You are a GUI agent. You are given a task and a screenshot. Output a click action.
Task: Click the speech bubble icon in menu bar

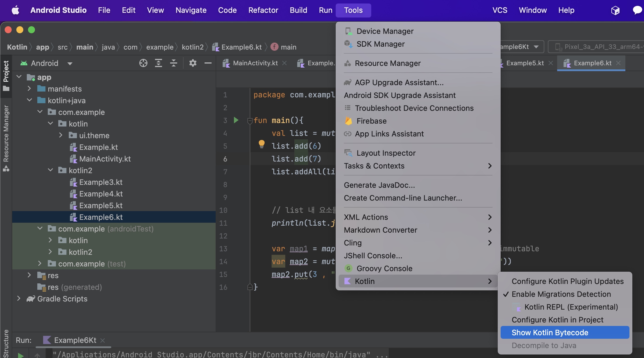(x=638, y=10)
